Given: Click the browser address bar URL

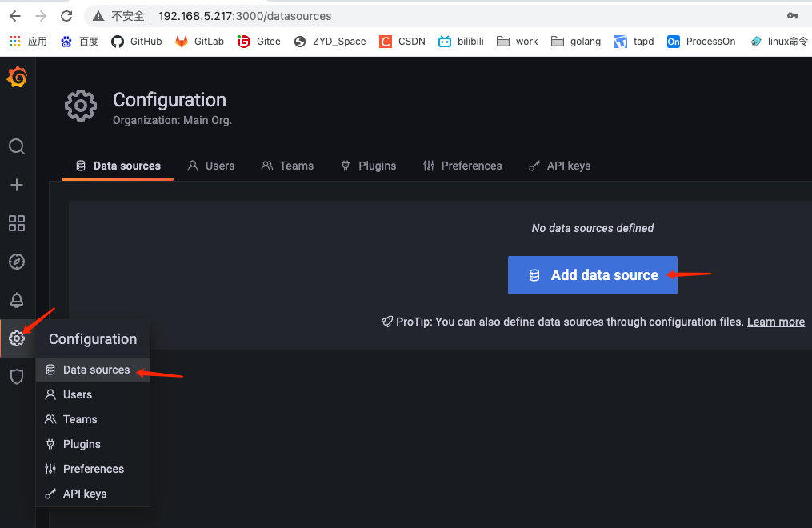Looking at the screenshot, I should 245,16.
